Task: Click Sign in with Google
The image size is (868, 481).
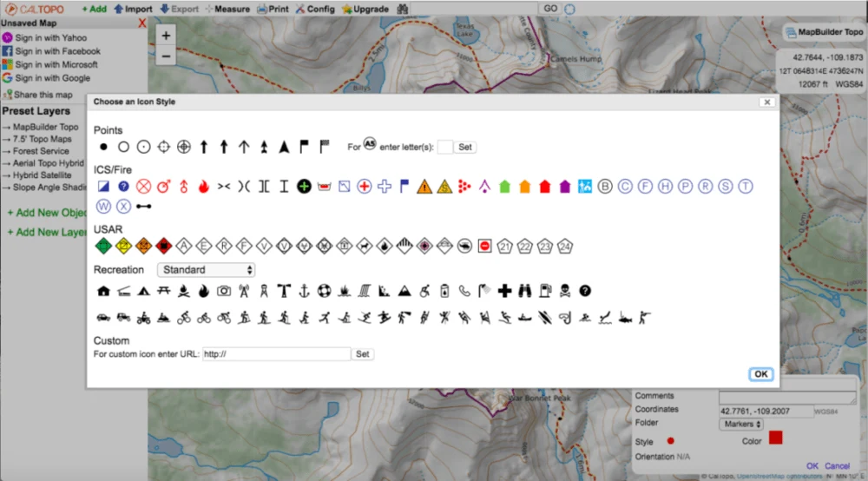Action: (x=53, y=78)
